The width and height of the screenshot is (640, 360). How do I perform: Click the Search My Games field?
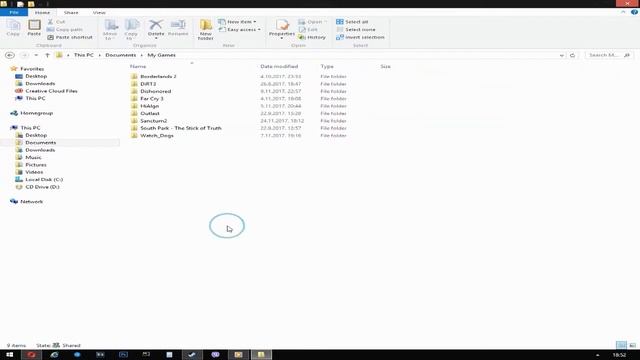(609, 55)
